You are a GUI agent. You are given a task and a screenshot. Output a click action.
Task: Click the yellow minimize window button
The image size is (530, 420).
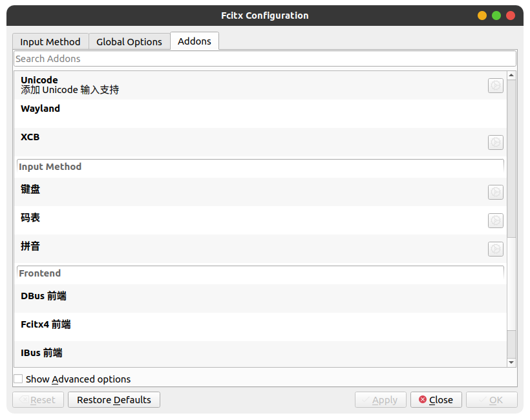[482, 16]
